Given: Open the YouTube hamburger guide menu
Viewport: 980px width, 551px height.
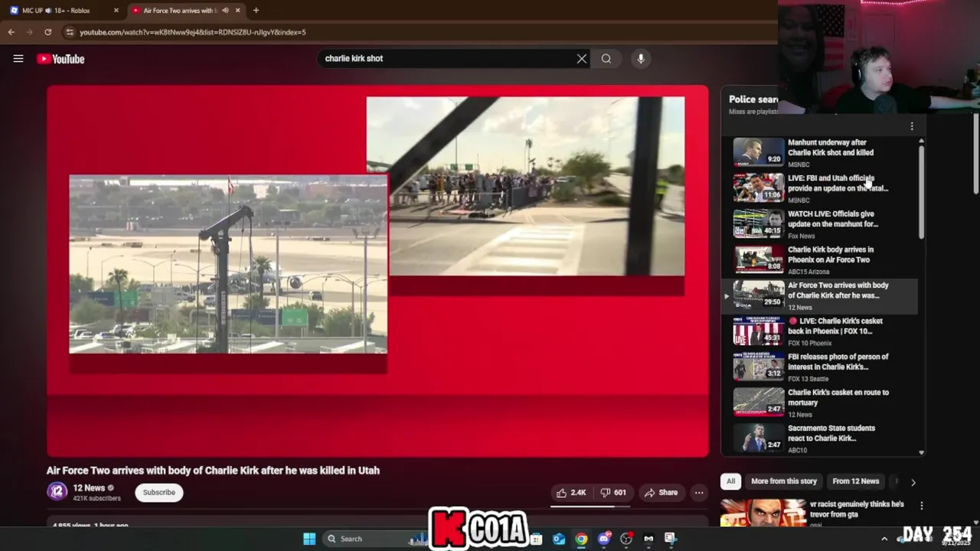Looking at the screenshot, I should 18,58.
